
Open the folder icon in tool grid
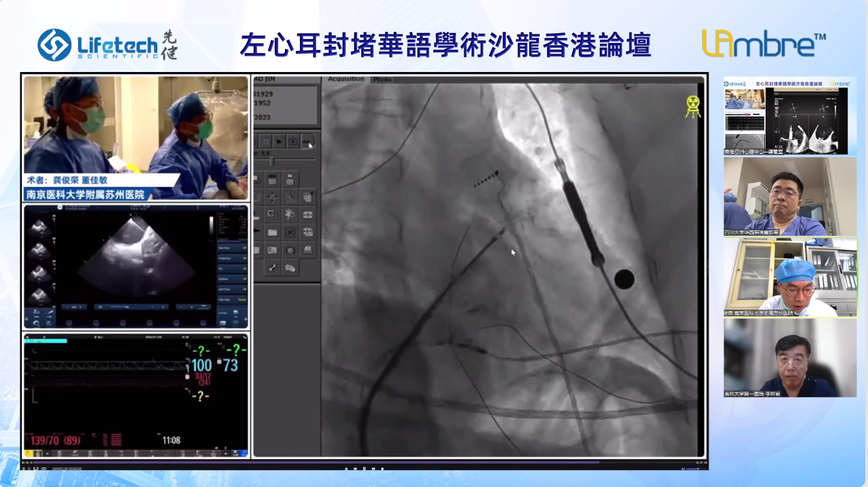[x=272, y=232]
